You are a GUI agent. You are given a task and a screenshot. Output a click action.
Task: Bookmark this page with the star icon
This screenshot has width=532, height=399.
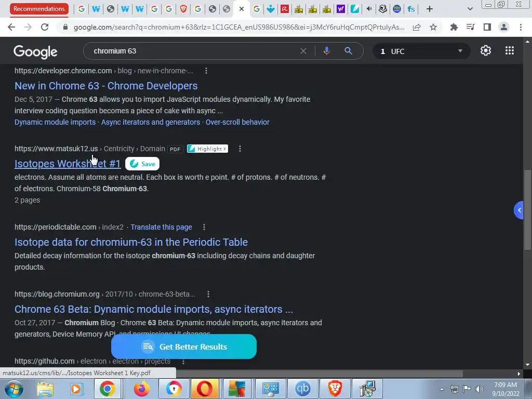click(433, 27)
